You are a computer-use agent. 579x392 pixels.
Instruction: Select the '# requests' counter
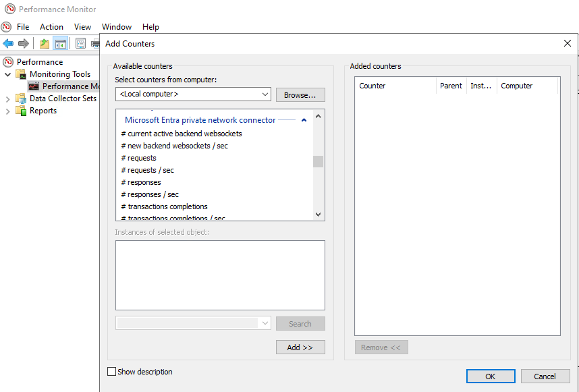pos(138,158)
